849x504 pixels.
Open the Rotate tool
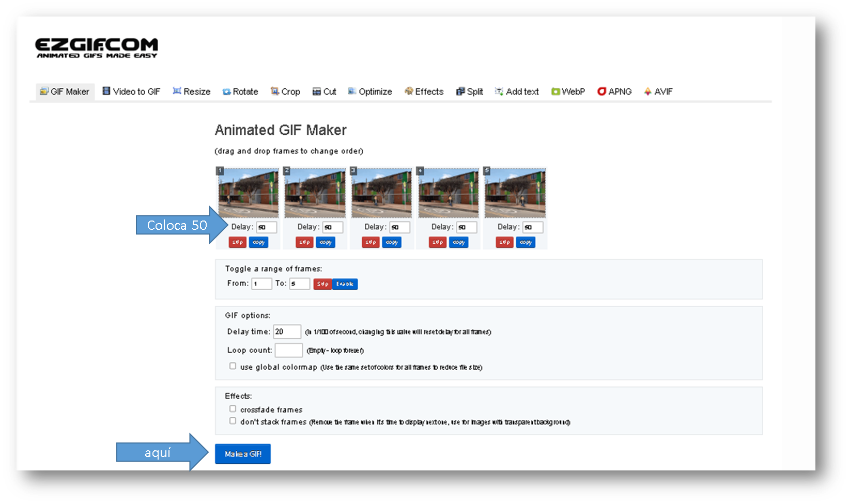coord(240,91)
